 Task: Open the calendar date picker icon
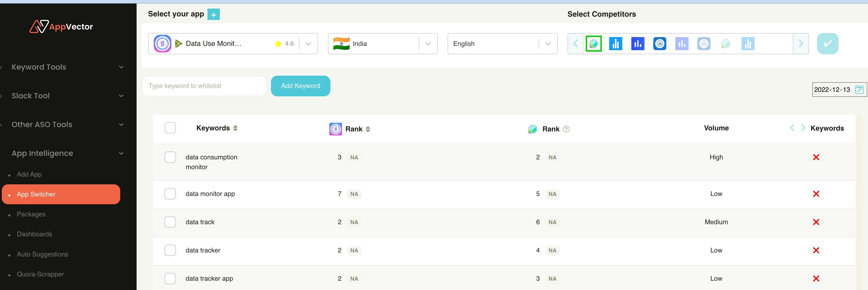(x=859, y=89)
